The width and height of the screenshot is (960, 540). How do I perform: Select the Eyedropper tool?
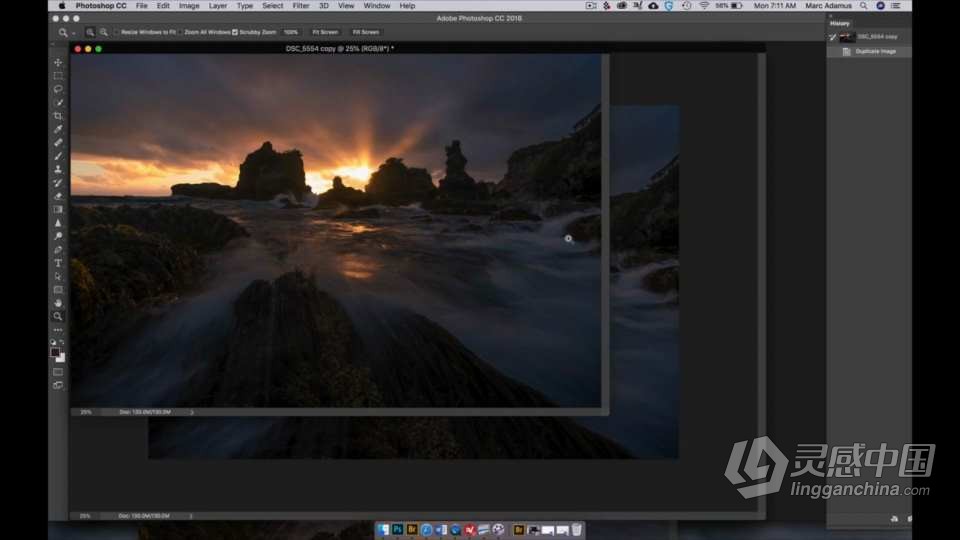point(58,129)
